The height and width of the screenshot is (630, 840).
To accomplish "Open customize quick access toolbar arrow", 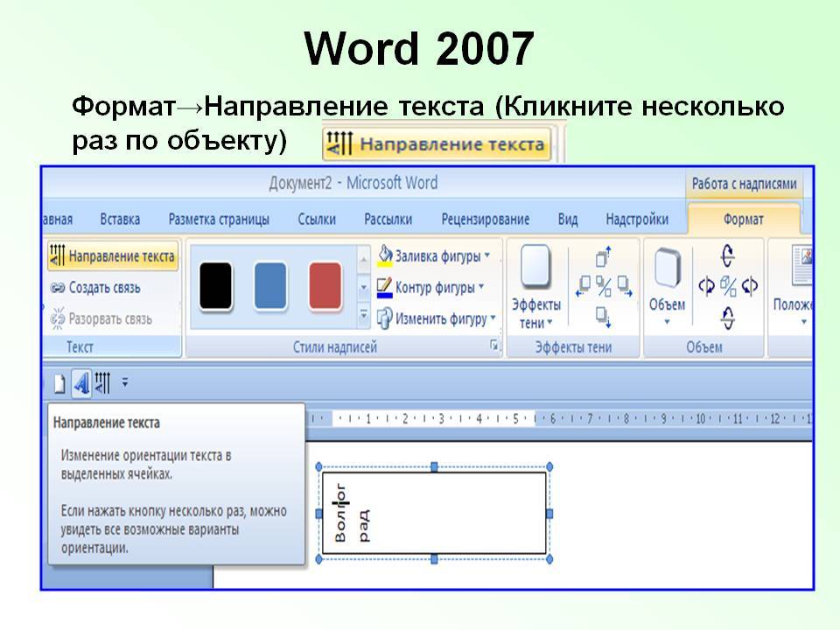I will 125,382.
